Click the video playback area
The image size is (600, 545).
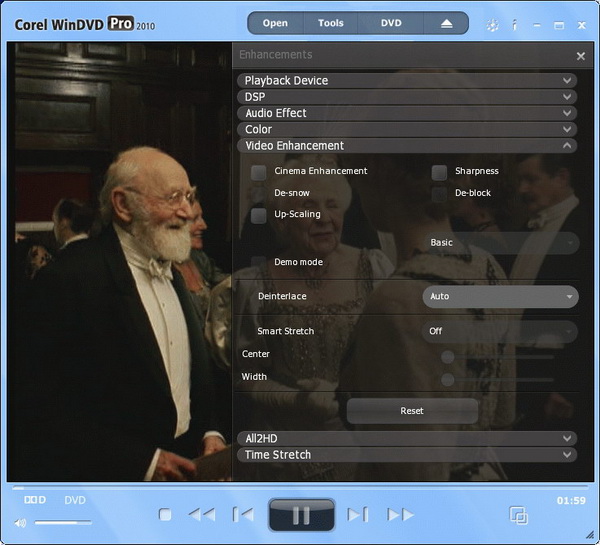point(119,262)
